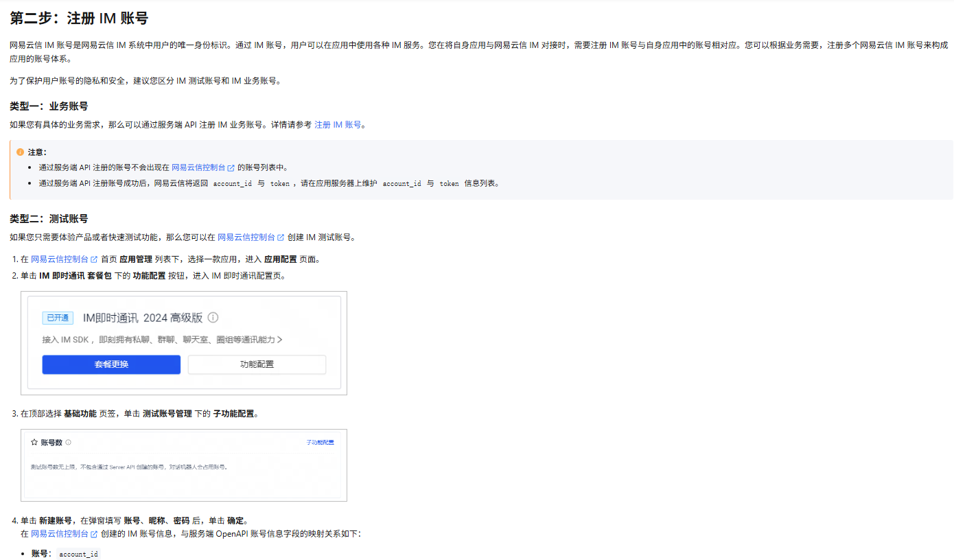Open the IM即时通讯 package screenshot image
This screenshot has height=560, width=954.
(184, 343)
